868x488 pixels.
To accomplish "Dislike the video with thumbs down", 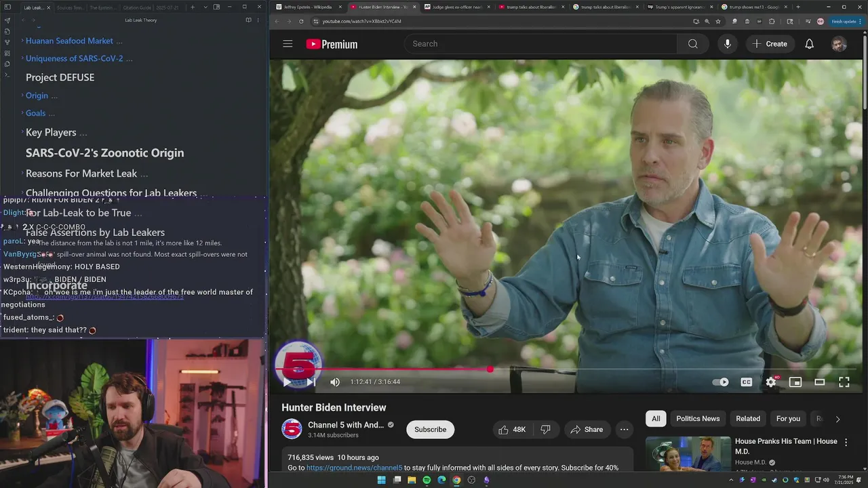I will pyautogui.click(x=546, y=430).
